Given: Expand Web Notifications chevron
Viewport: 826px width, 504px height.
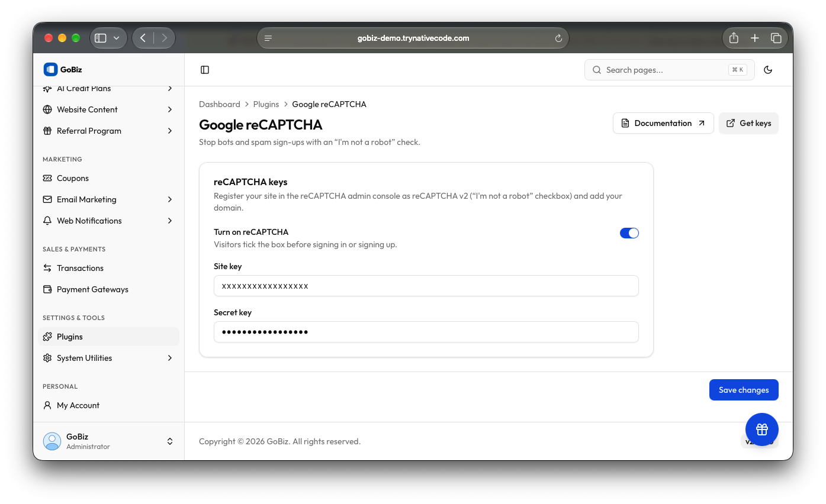Looking at the screenshot, I should (170, 221).
